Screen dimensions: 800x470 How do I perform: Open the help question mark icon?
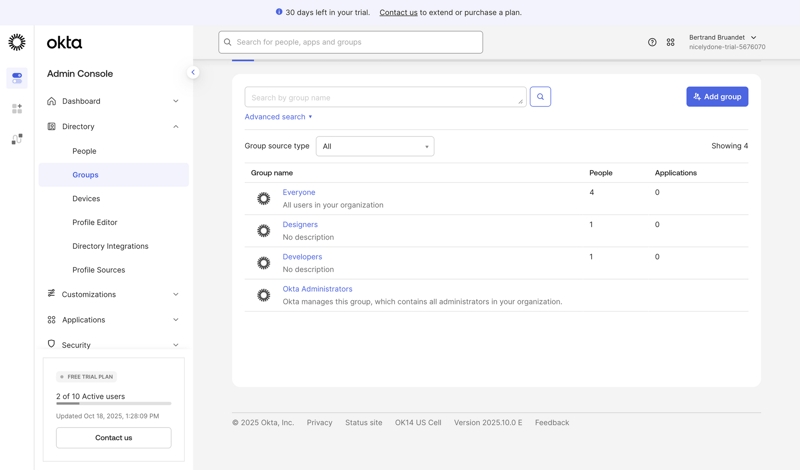pyautogui.click(x=652, y=42)
